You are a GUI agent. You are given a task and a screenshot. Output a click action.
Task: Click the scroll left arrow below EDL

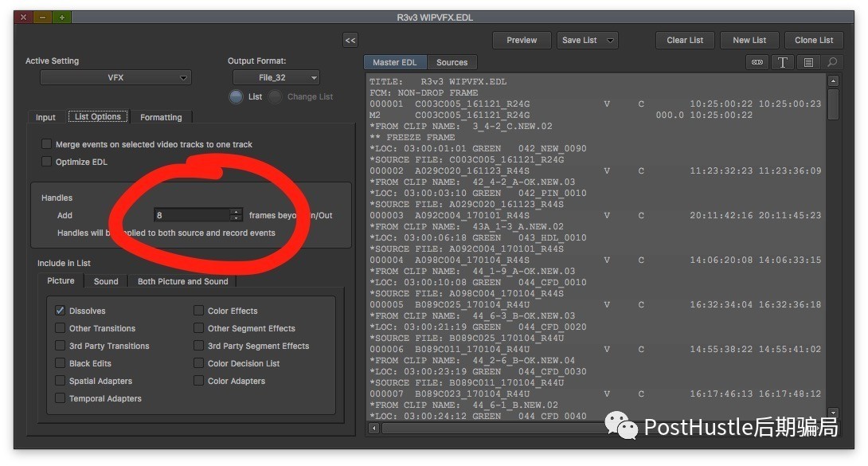(x=373, y=429)
